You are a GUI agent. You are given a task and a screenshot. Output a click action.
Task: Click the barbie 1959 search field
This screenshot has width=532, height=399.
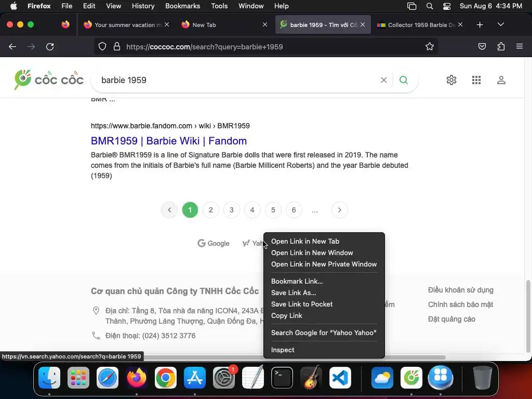[237, 80]
